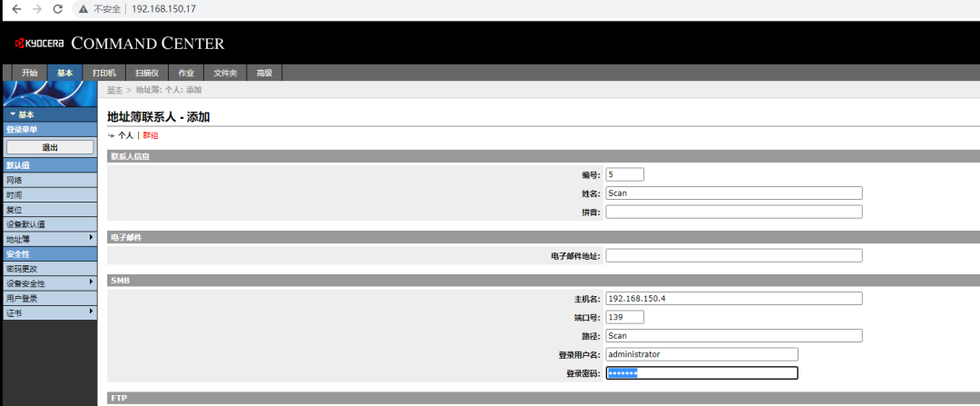Image resolution: width=980 pixels, height=406 pixels.
Task: Open 网络 in the sidebar
Action: [x=50, y=180]
